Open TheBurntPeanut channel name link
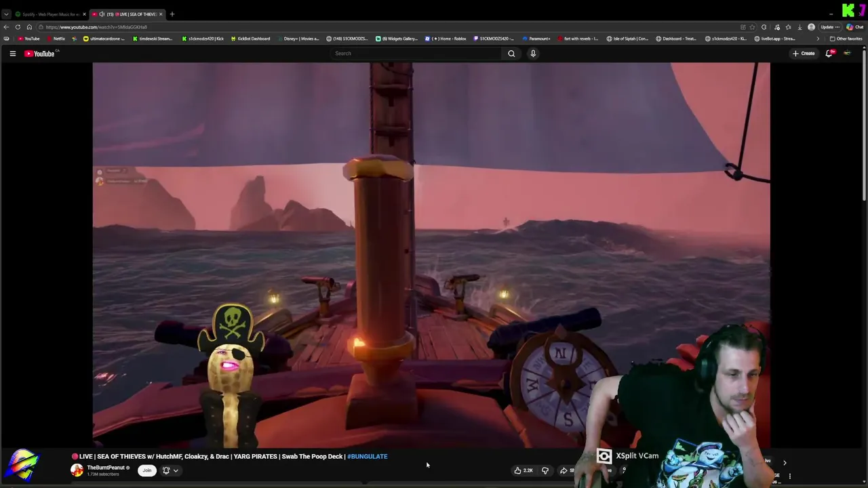Viewport: 868px width, 488px height. point(105,468)
